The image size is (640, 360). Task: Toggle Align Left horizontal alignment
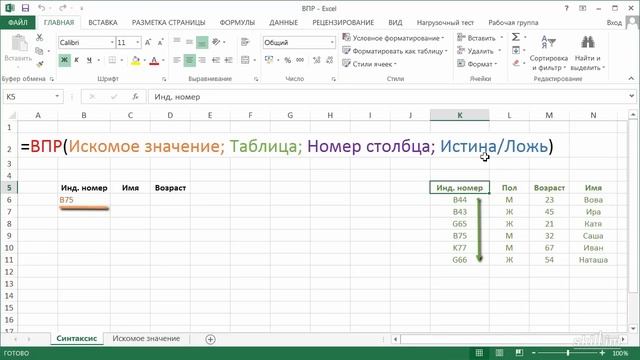pos(177,60)
